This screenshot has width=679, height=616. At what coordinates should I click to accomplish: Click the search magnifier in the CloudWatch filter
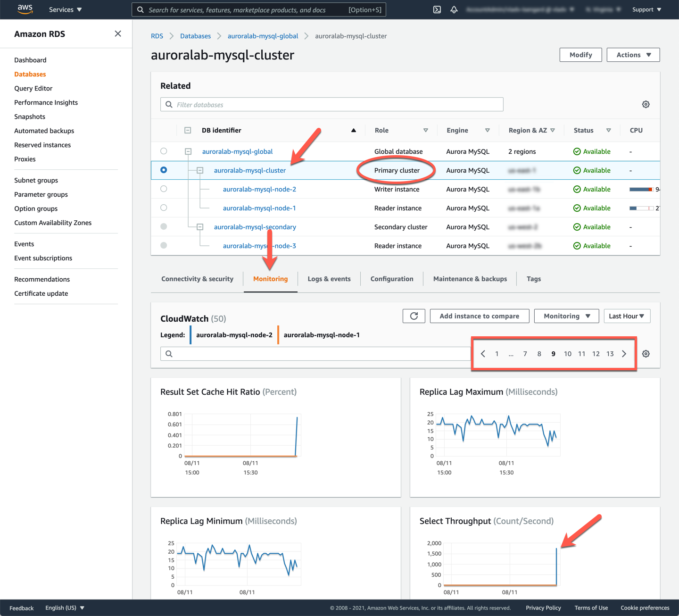click(x=169, y=353)
